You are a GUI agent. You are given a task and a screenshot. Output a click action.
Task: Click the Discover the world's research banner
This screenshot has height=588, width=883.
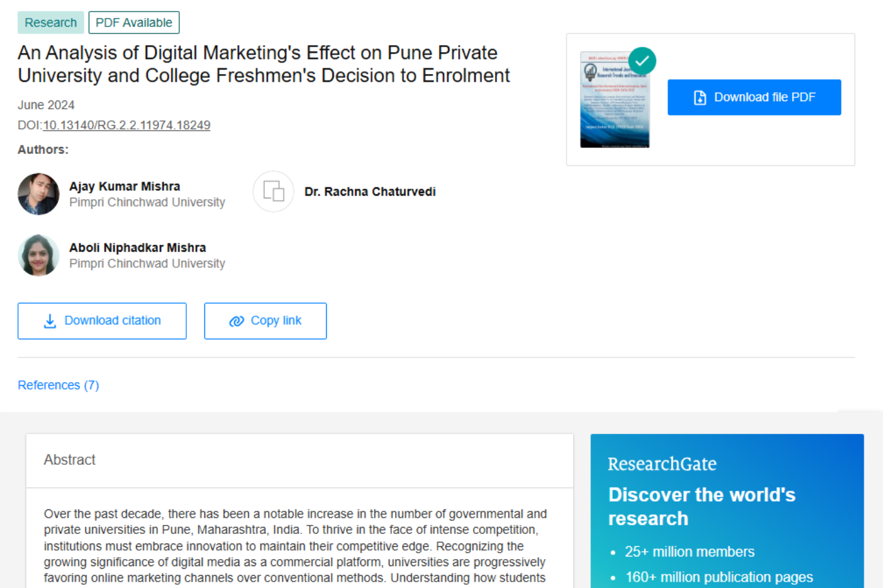coord(702,507)
